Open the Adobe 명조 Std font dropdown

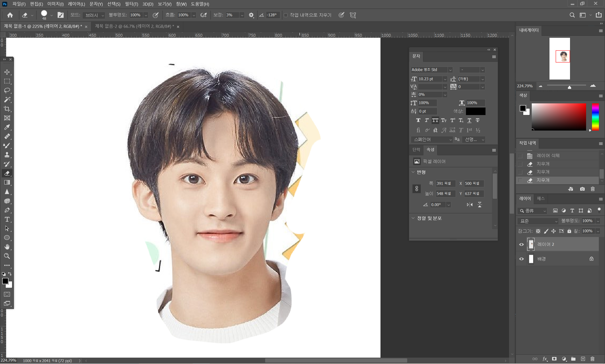coord(450,70)
